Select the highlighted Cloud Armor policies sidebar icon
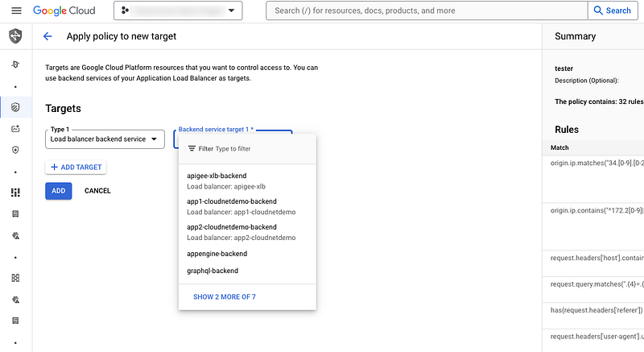This screenshot has height=352, width=644. pos(15,107)
